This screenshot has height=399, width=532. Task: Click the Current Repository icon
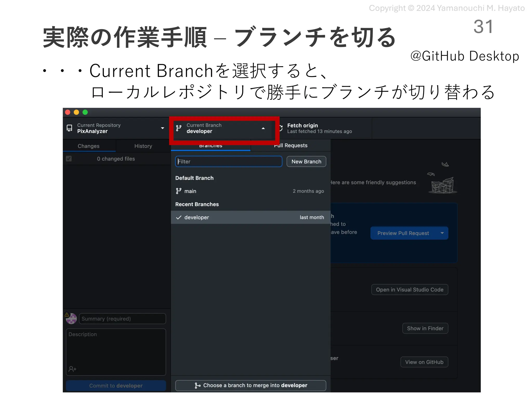click(69, 128)
